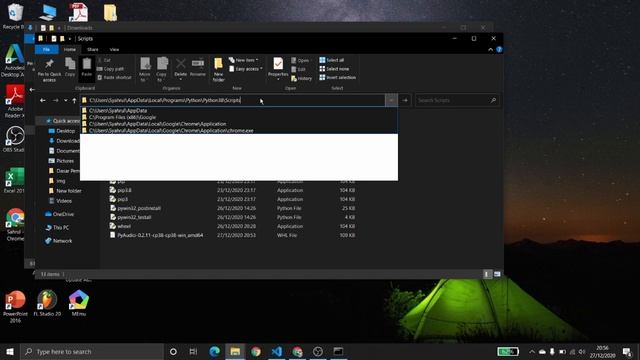Click Open in the Open group

[x=300, y=60]
